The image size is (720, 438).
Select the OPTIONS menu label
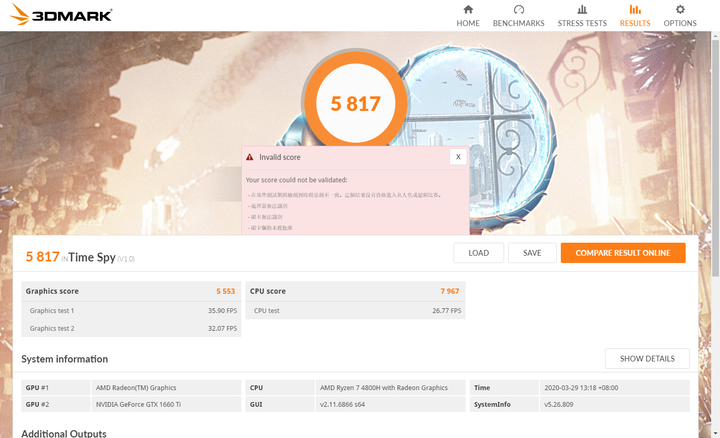pos(680,23)
